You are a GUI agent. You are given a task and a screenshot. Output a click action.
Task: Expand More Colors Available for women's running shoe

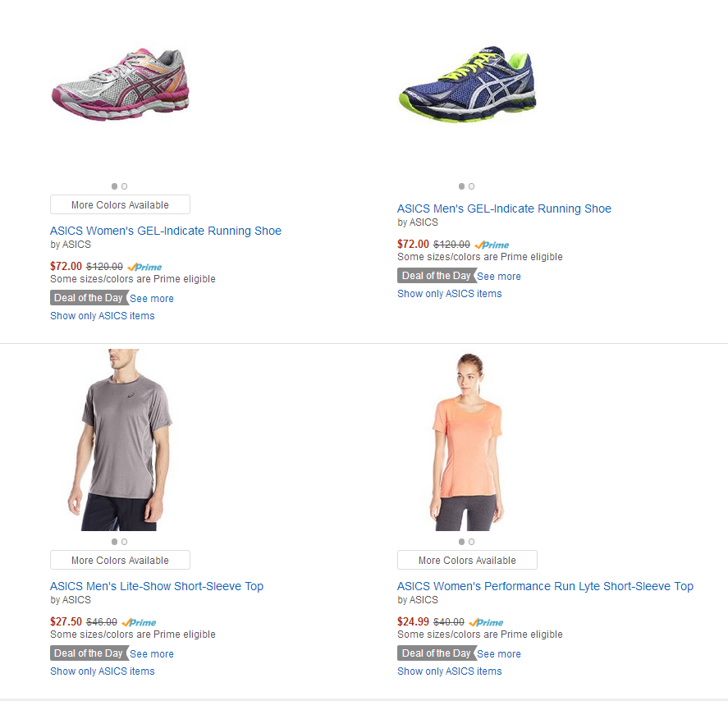[121, 204]
